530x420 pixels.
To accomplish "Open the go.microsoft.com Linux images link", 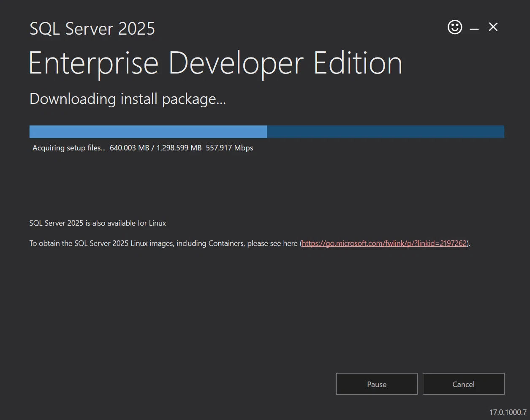I will pos(384,243).
